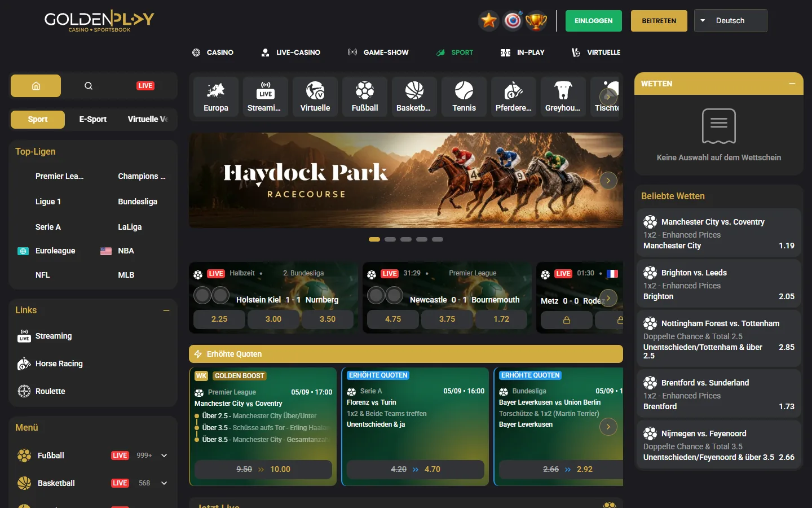812x508 pixels.
Task: Jump to third banner carousel dot
Action: [x=406, y=239]
